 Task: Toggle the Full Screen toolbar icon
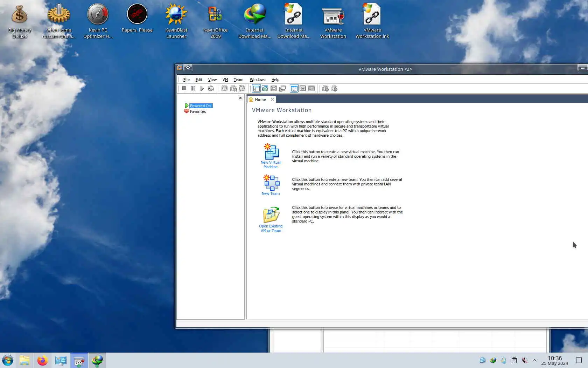coord(274,88)
